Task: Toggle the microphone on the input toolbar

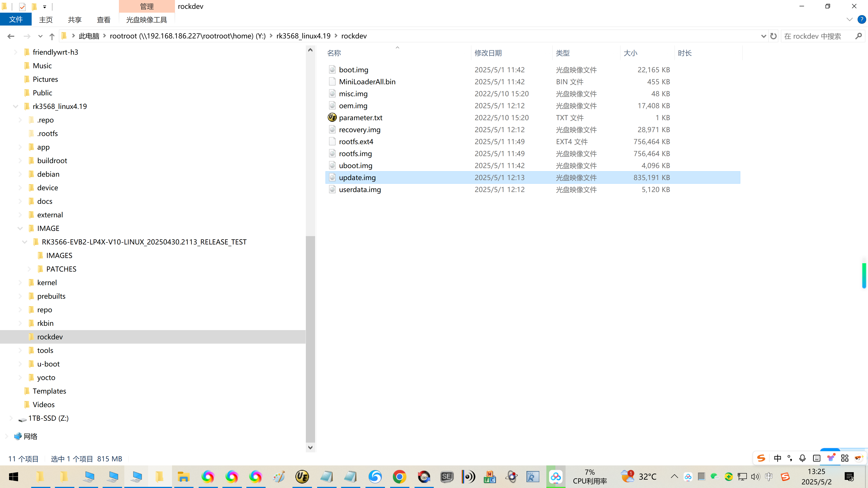Action: click(802, 458)
